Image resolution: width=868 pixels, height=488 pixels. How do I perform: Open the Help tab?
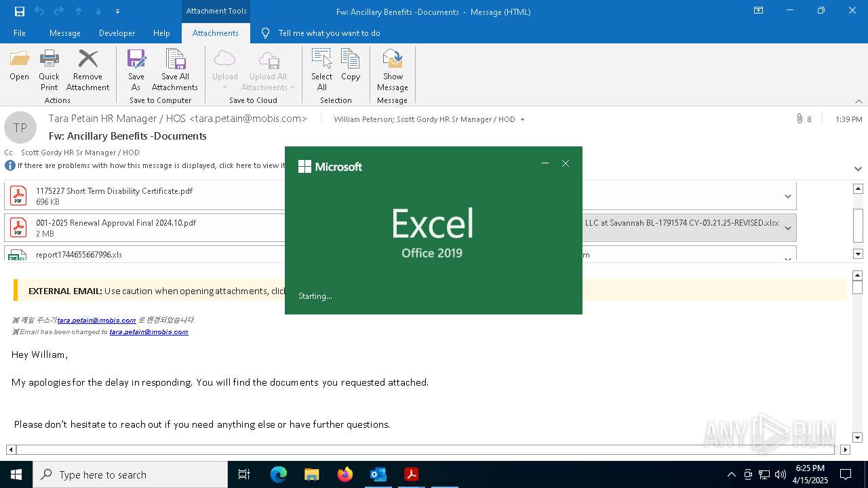pyautogui.click(x=161, y=33)
